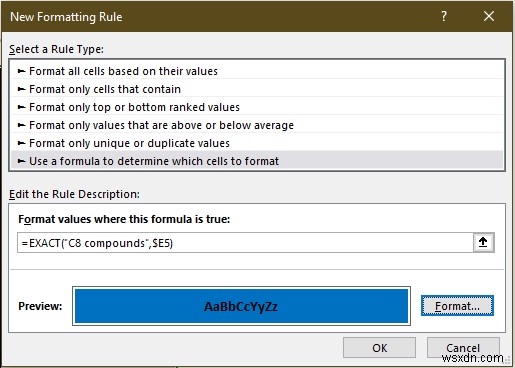Choose 'Format only top or bottom ranked values'
Screen dimensions: 515x368
click(x=257, y=107)
